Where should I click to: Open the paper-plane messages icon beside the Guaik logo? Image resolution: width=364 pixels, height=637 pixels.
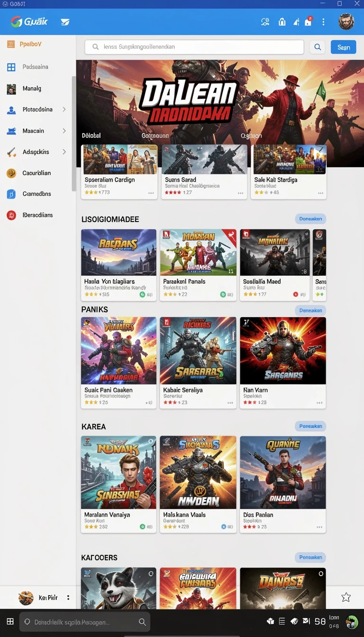point(65,22)
